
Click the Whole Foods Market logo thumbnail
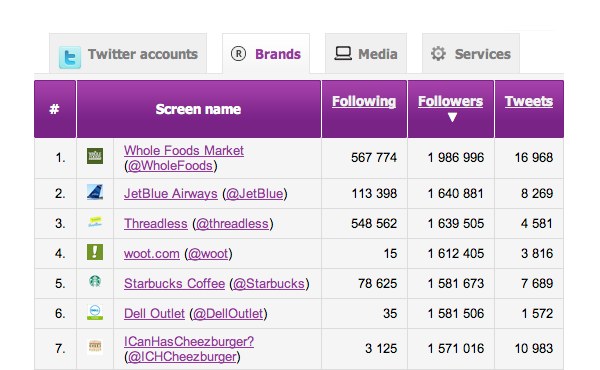(95, 156)
